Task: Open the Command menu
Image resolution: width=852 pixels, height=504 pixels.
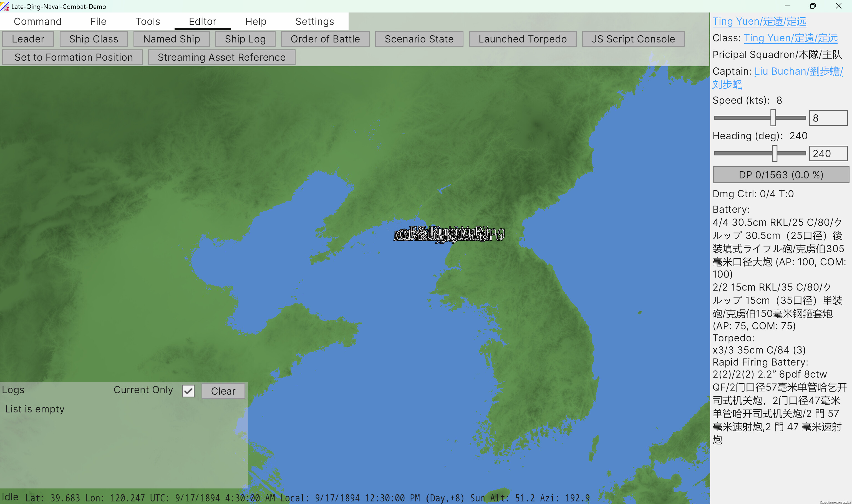Action: pos(37,21)
